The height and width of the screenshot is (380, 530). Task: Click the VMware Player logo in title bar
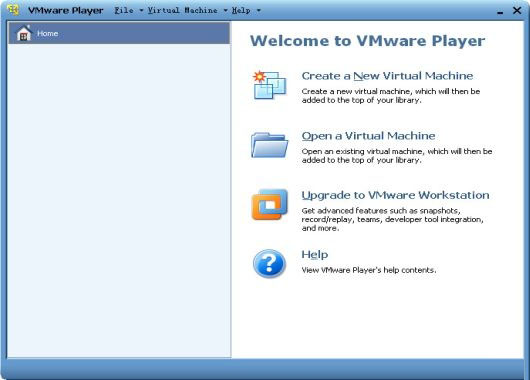[13, 10]
